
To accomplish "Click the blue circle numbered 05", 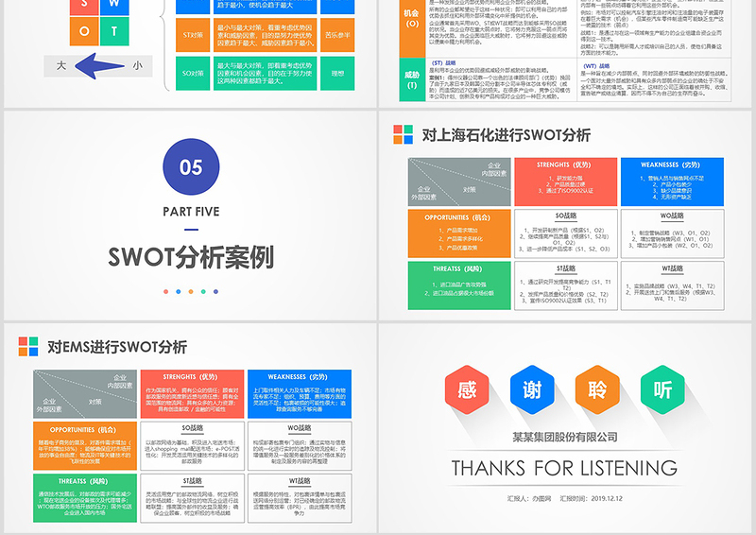I will pyautogui.click(x=191, y=167).
